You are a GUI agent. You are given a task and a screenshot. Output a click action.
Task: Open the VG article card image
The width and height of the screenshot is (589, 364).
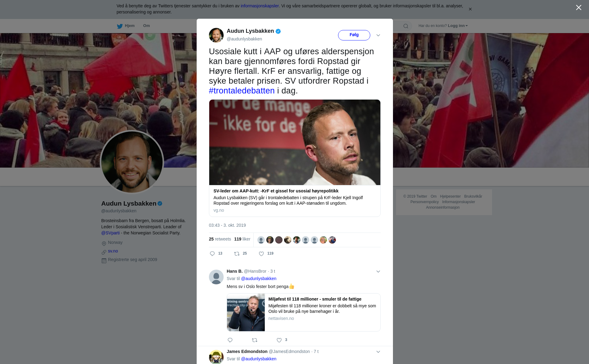pos(295,142)
